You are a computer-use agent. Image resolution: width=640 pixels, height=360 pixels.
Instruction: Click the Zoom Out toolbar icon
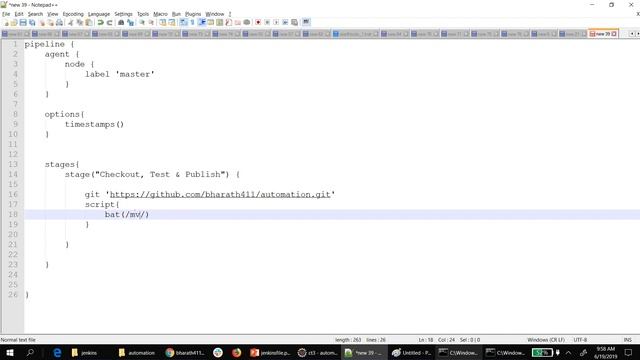point(151,22)
